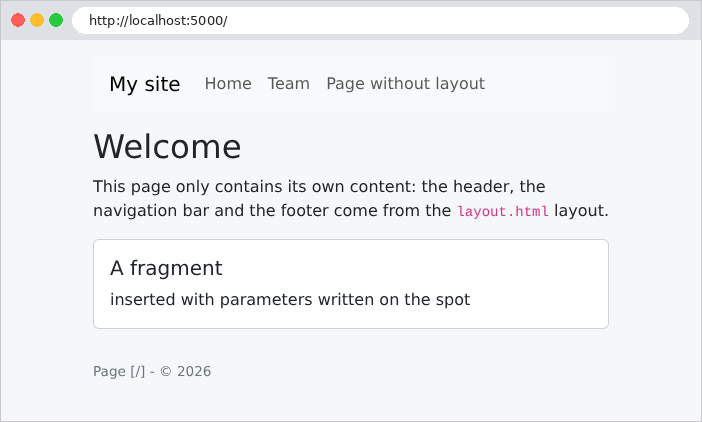Click the A fragment card title
The image size is (702, 422).
(x=166, y=268)
